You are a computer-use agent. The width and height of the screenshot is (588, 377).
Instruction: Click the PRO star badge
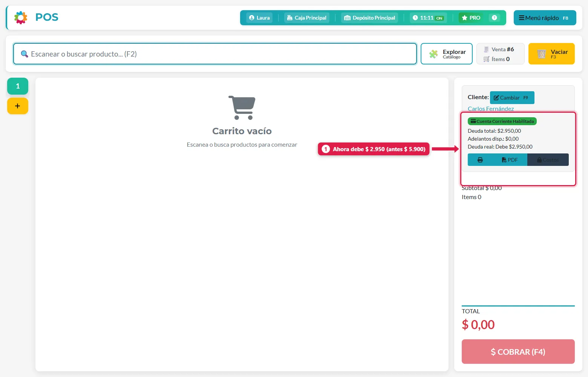(x=471, y=18)
